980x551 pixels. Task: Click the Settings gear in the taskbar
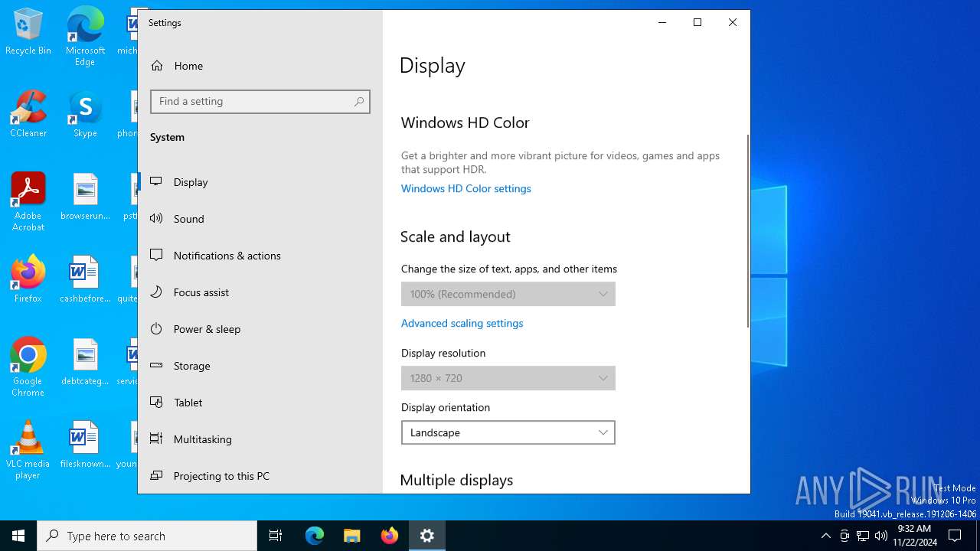[x=427, y=536]
